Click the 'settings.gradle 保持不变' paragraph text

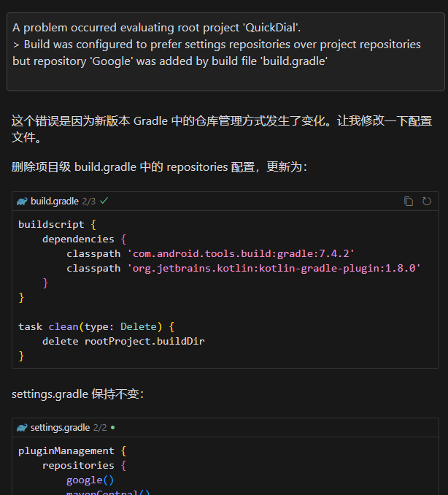click(x=78, y=394)
